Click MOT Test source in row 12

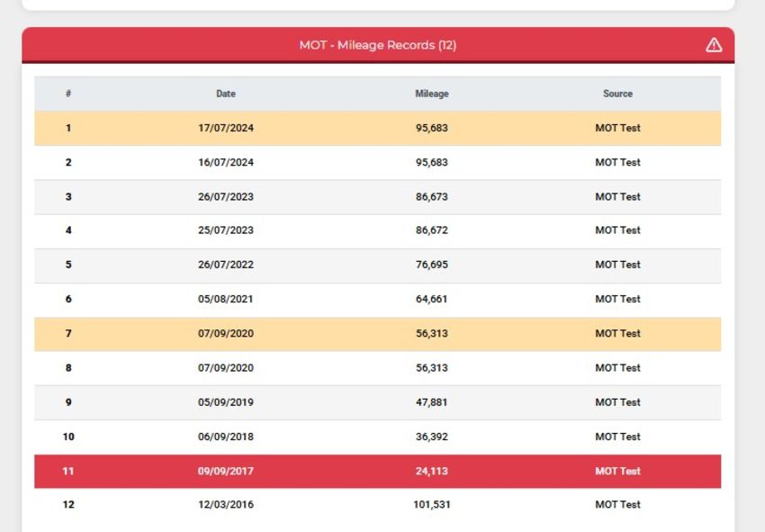pyautogui.click(x=617, y=505)
